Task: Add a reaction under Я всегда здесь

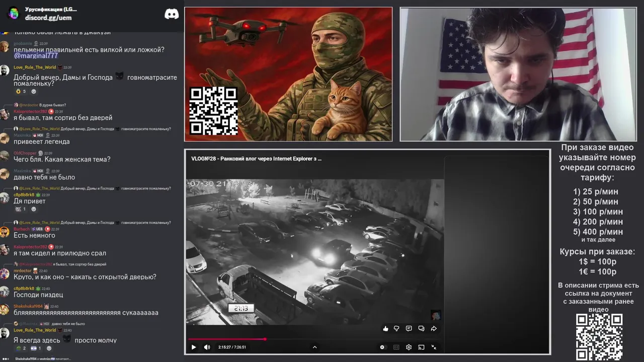Action: point(49,348)
